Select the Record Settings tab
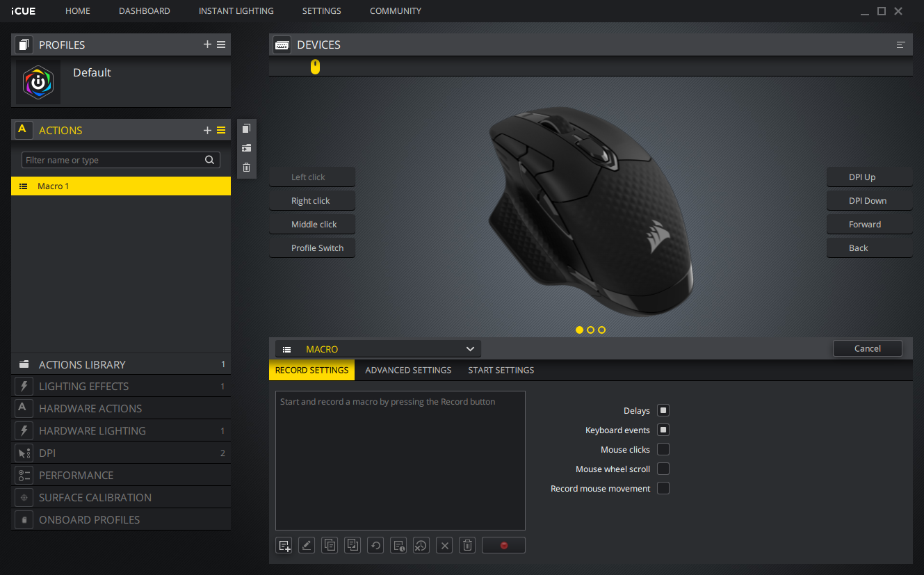The image size is (924, 575). click(x=311, y=370)
